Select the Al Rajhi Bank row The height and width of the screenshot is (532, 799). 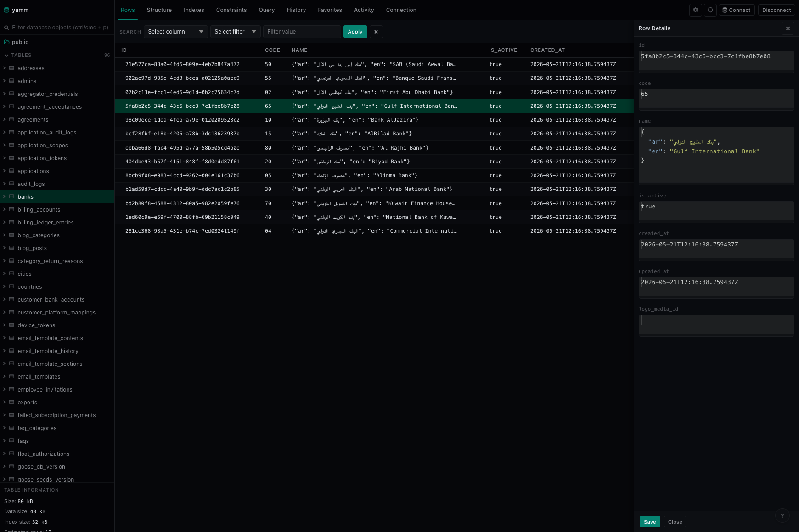coord(374,148)
